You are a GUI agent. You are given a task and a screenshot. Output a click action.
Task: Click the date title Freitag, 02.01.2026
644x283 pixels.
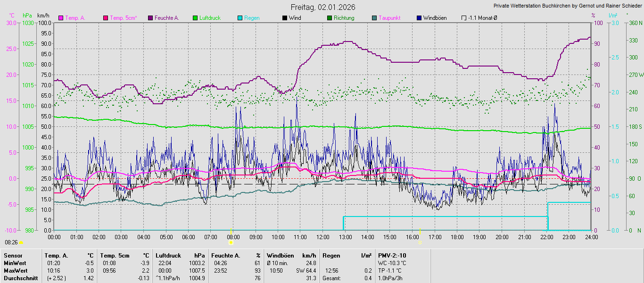point(322,7)
